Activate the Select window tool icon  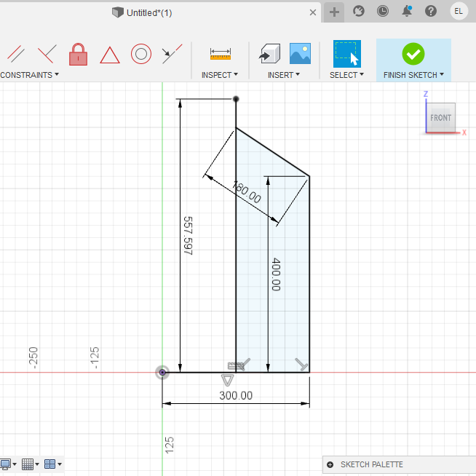(347, 54)
